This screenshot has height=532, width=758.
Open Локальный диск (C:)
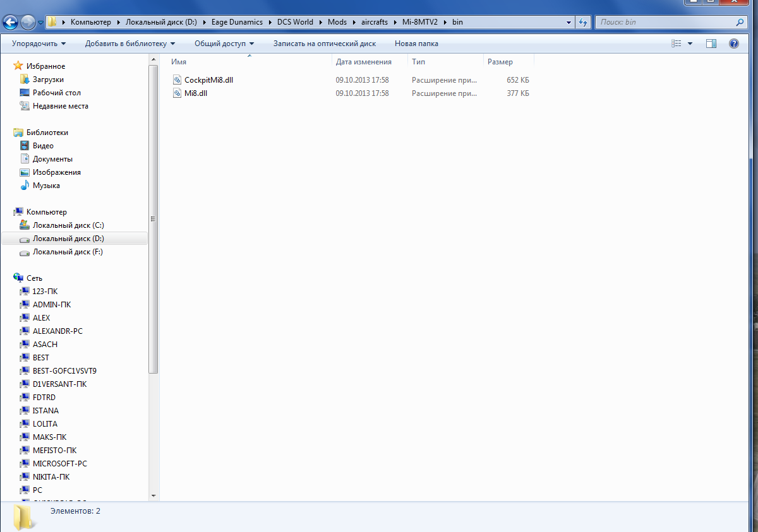(x=68, y=225)
